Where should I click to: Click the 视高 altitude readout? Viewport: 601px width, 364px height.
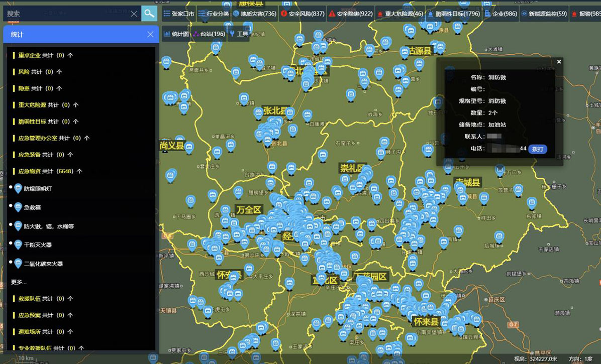[x=536, y=358]
